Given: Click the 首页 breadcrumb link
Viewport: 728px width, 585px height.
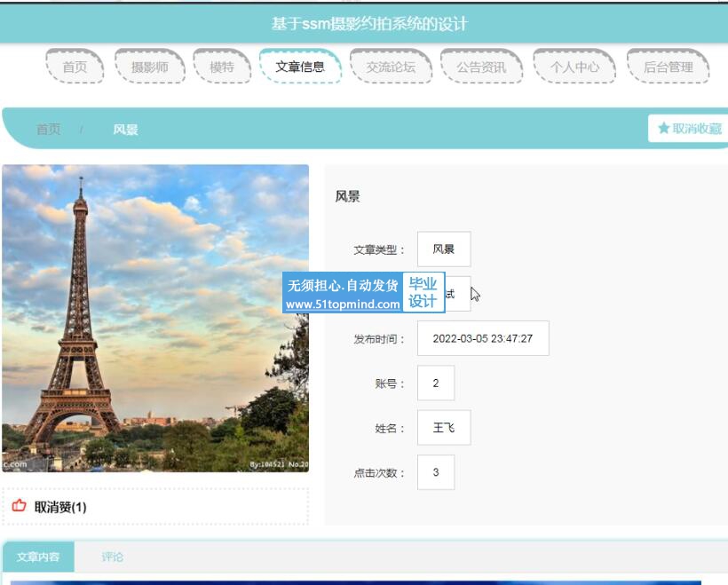Looking at the screenshot, I should coord(48,130).
